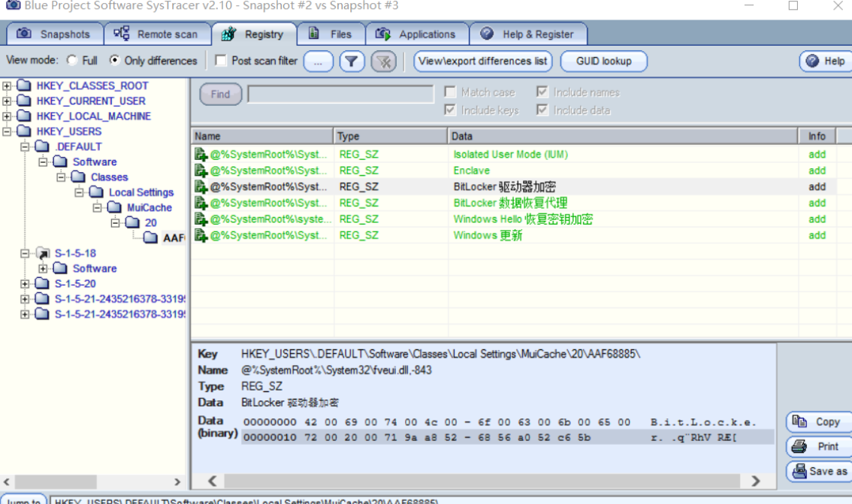852x504 pixels.
Task: Apply filter using the funnel icon
Action: pos(352,62)
